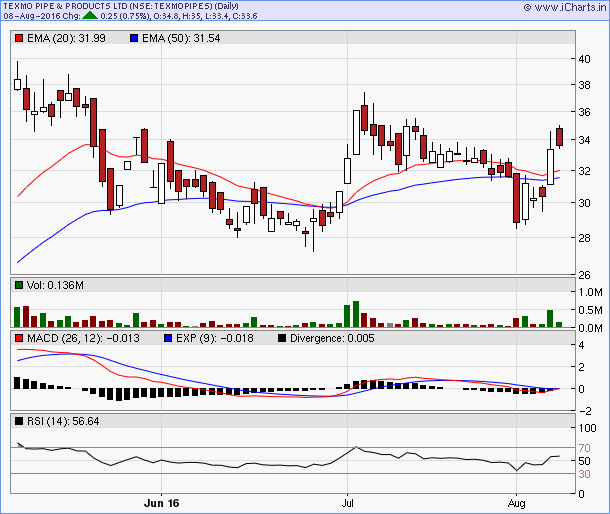This screenshot has height=514, width=610.
Task: Click the red EMA (20) legend swatch
Action: pos(19,38)
